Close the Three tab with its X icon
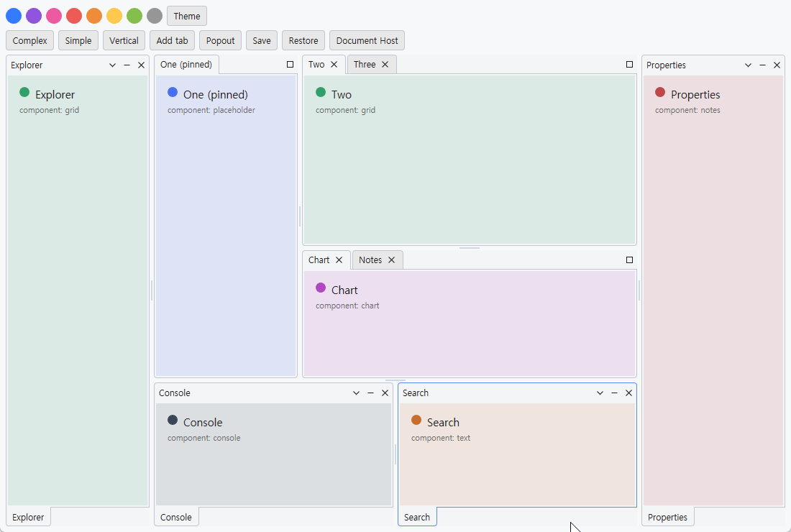 point(385,65)
